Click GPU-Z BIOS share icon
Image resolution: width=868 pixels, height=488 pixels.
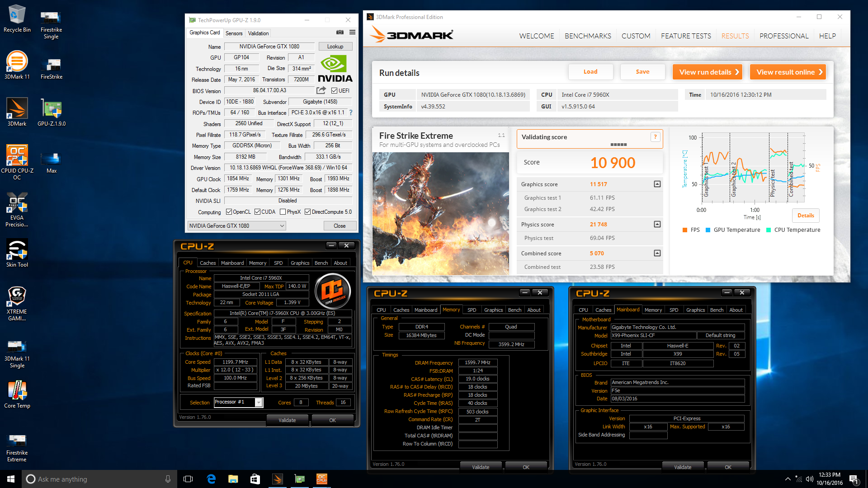(x=321, y=90)
